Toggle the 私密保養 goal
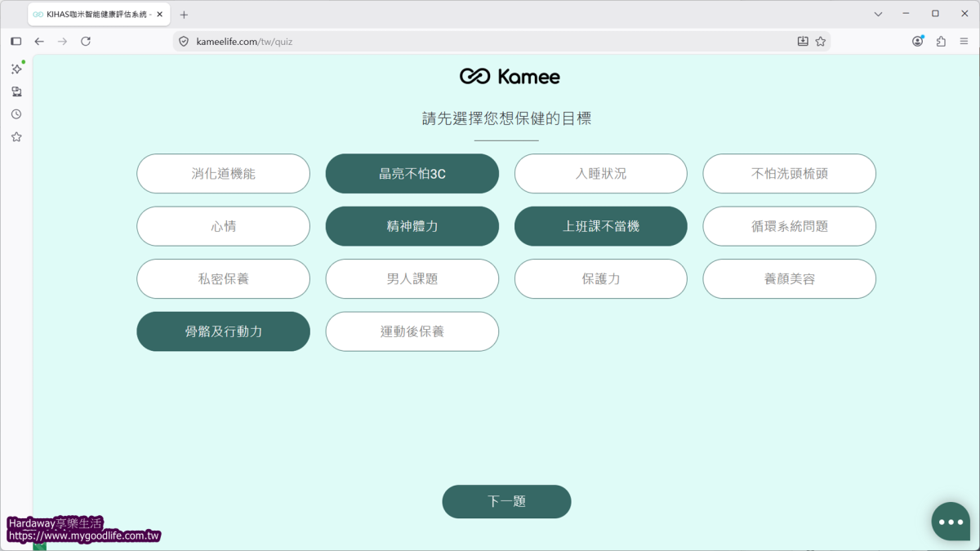Screen dimensions: 980x551 pyautogui.click(x=223, y=279)
